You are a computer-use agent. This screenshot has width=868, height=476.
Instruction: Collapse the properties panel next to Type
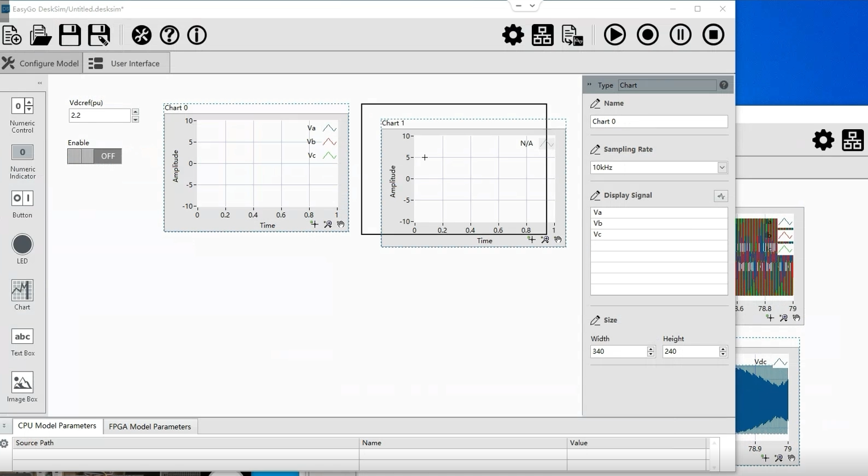pos(589,85)
